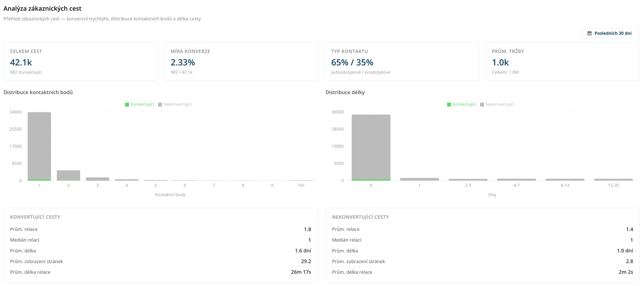The height and width of the screenshot is (286, 644).
Task: Open the Míra konverze card
Action: click(x=241, y=62)
